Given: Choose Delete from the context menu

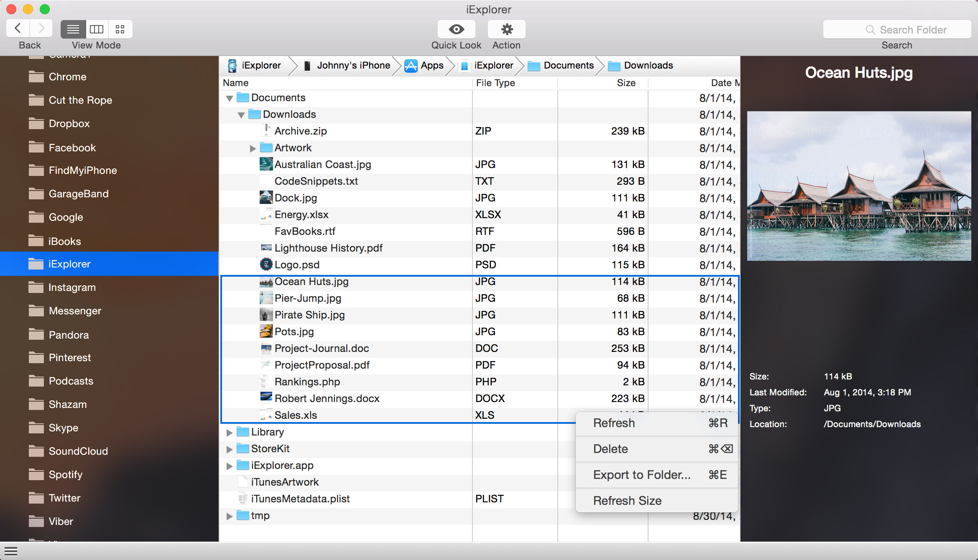Looking at the screenshot, I should click(x=610, y=449).
